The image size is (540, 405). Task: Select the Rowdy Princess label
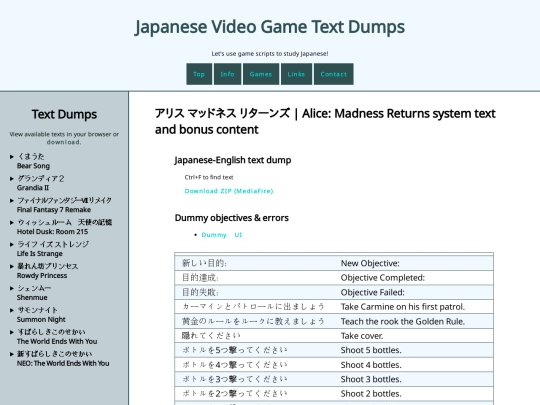coord(42,276)
